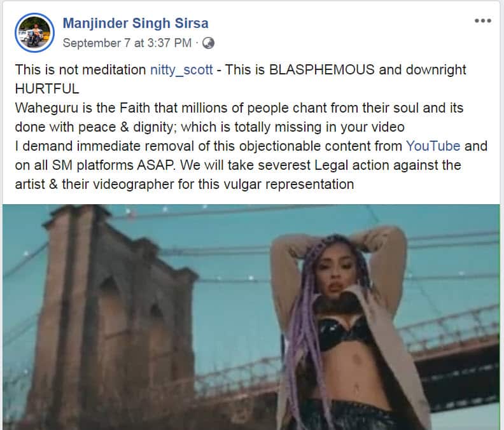Open Manjinder Singh Sirsa's profile picture
Screen dimensions: 504x430
[34, 33]
